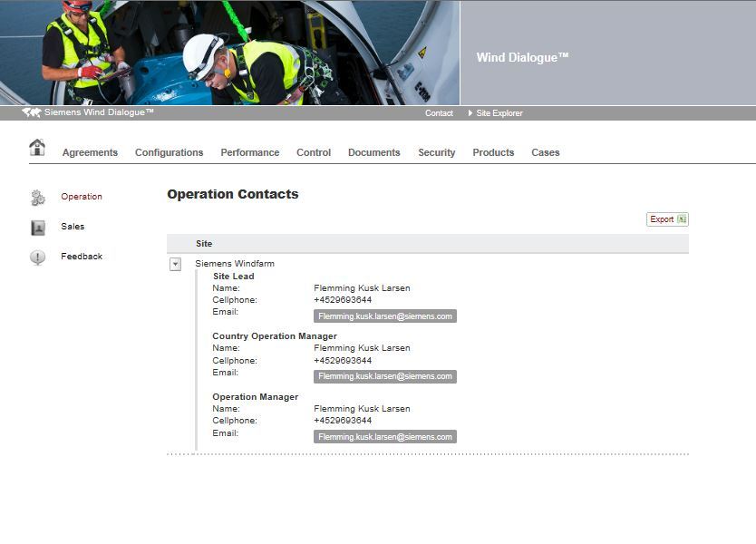
Task: Go to the home page icon
Action: [x=37, y=147]
